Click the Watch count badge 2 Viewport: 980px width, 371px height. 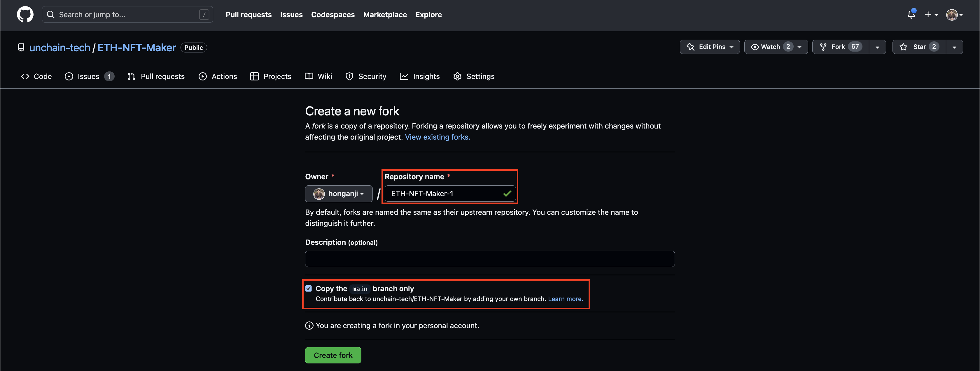pos(788,47)
